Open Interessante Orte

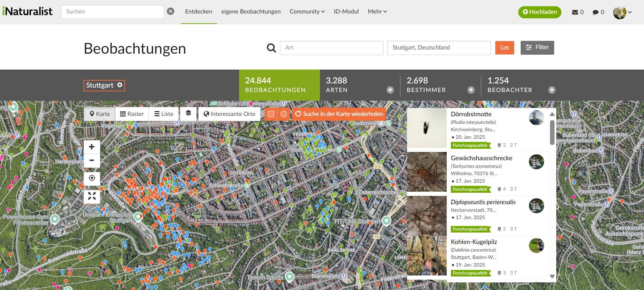coord(229,114)
